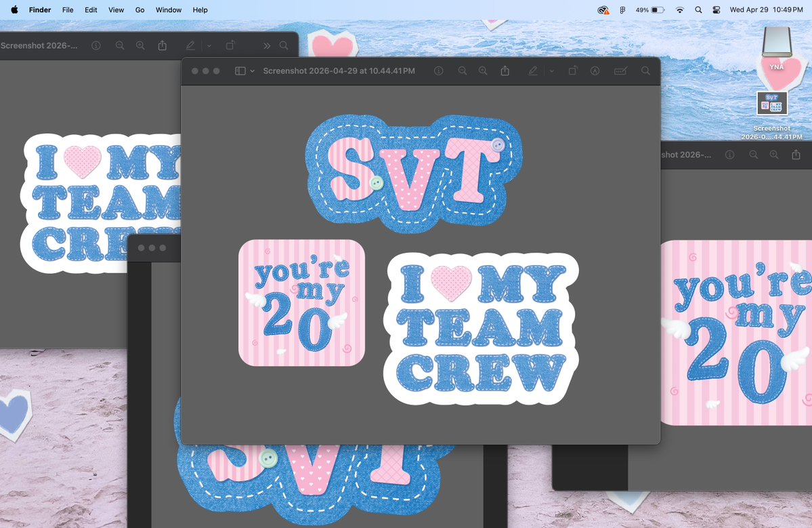Viewport: 812px width, 528px height.
Task: Show more toolbar items in back-left window
Action: (x=267, y=45)
